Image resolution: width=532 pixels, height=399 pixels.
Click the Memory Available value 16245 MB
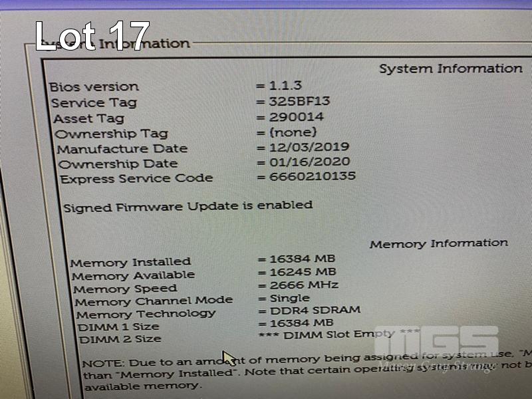point(303,272)
